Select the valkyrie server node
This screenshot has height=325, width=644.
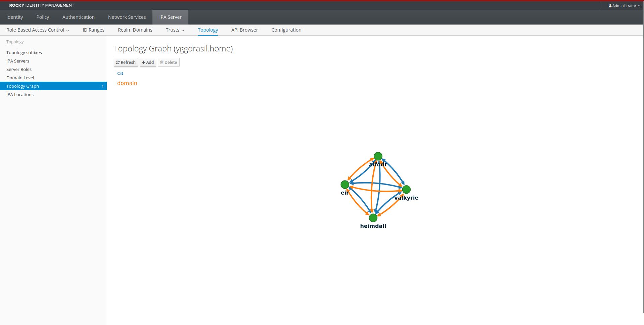[406, 190]
